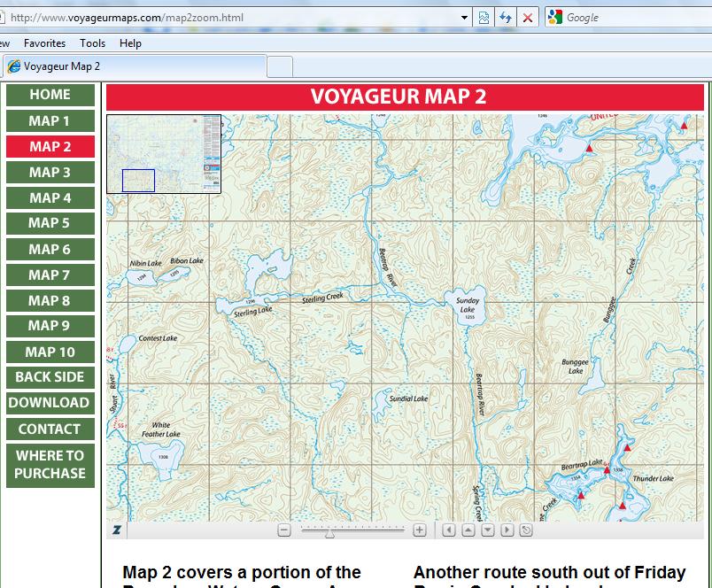Open a new blank tab
712x588 pixels.
point(279,67)
